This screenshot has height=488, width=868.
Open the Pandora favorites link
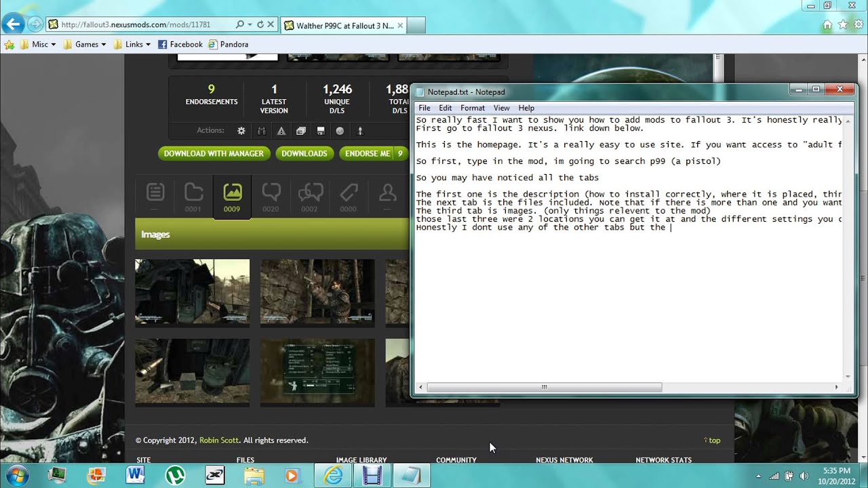click(229, 44)
